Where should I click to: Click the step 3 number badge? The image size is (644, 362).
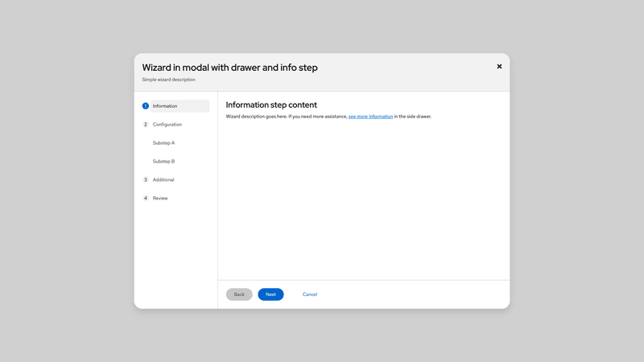pos(146,180)
